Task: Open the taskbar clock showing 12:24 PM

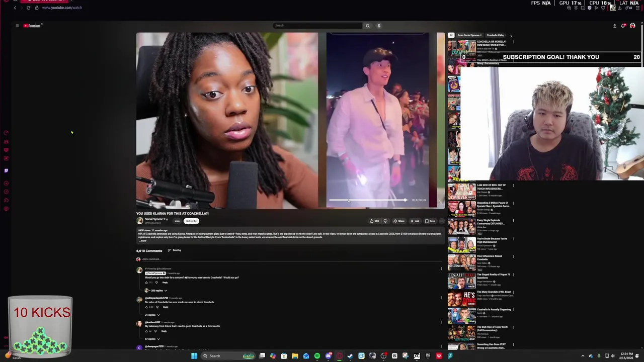Action: point(626,356)
